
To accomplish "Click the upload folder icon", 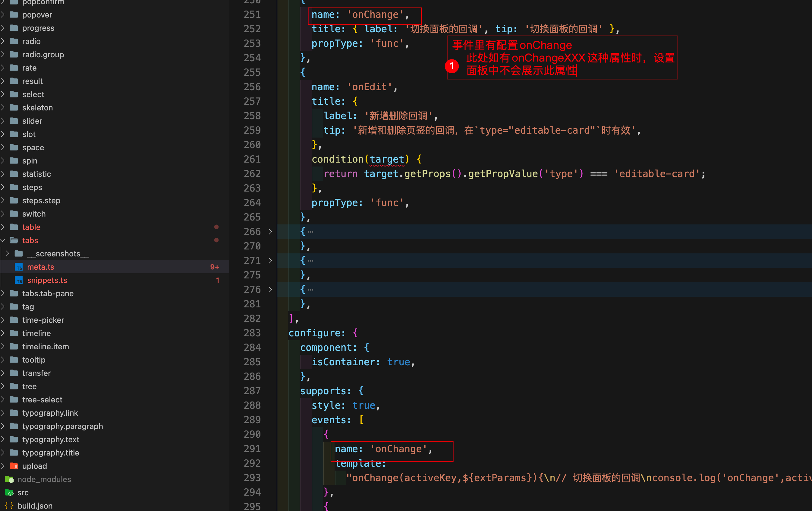I will tap(14, 466).
